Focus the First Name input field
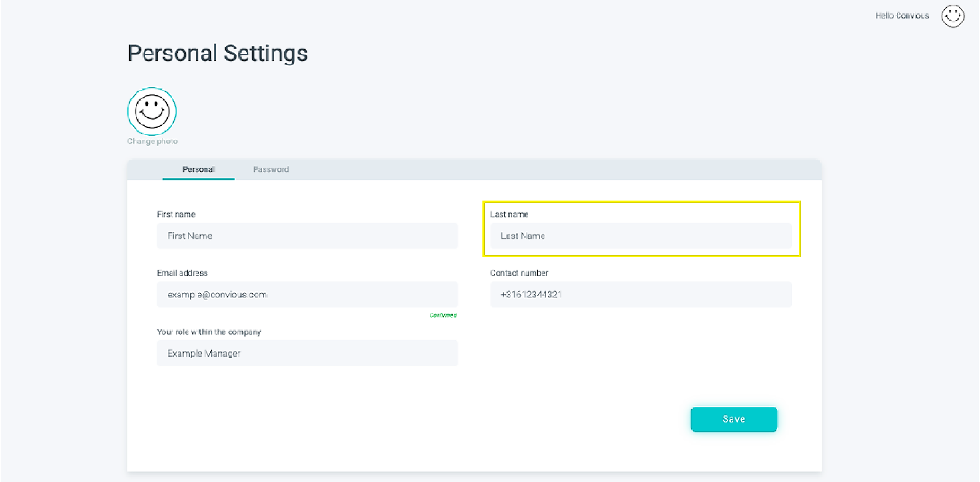This screenshot has width=980, height=482. tap(307, 236)
